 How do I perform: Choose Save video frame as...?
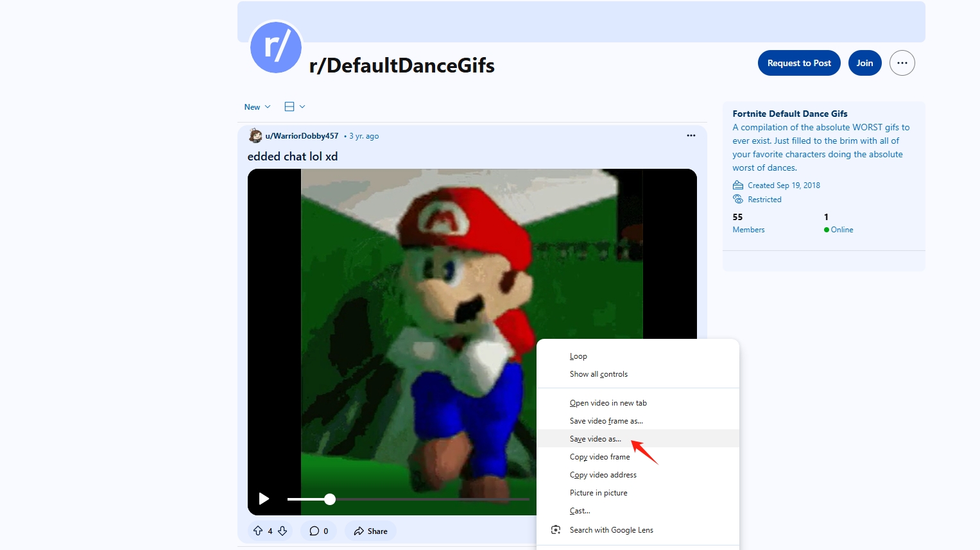(x=638, y=421)
